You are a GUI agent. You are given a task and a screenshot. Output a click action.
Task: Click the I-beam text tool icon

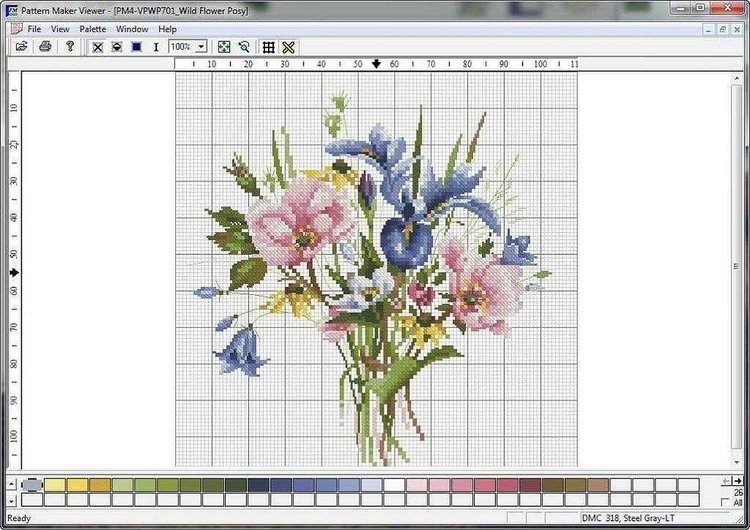(156, 47)
